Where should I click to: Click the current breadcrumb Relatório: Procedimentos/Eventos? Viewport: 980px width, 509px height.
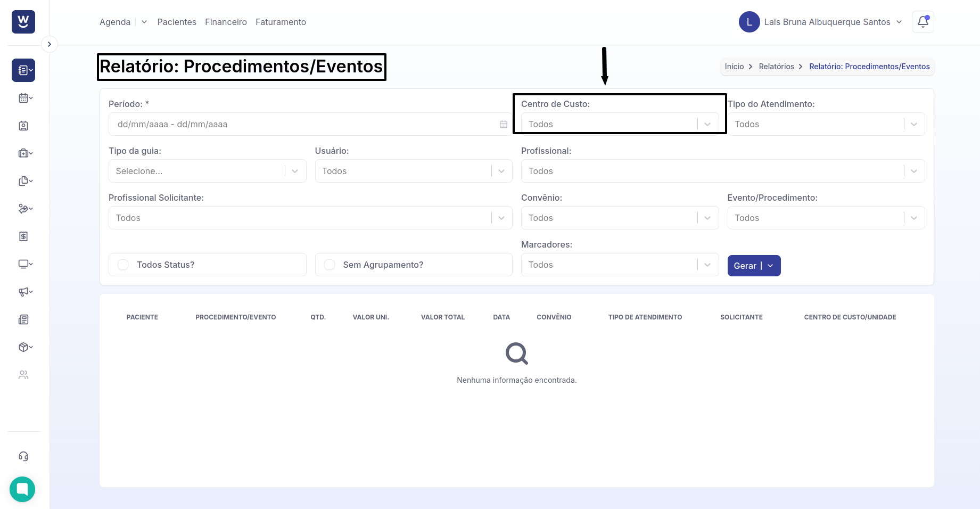869,67
